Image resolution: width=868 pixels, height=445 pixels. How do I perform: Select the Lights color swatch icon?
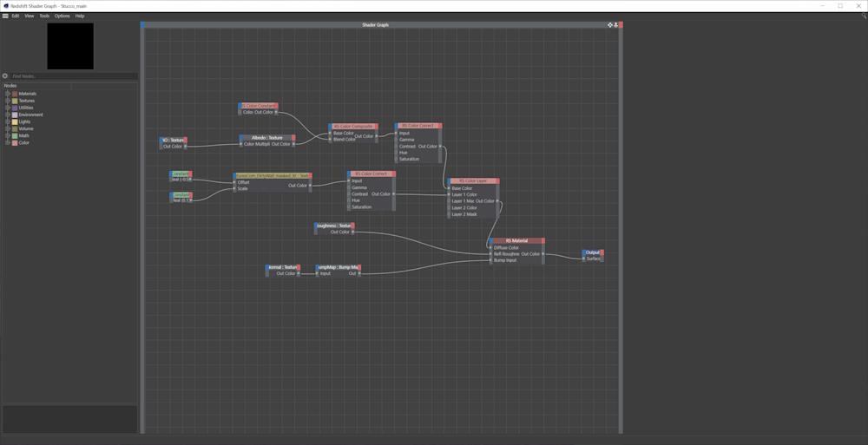15,121
